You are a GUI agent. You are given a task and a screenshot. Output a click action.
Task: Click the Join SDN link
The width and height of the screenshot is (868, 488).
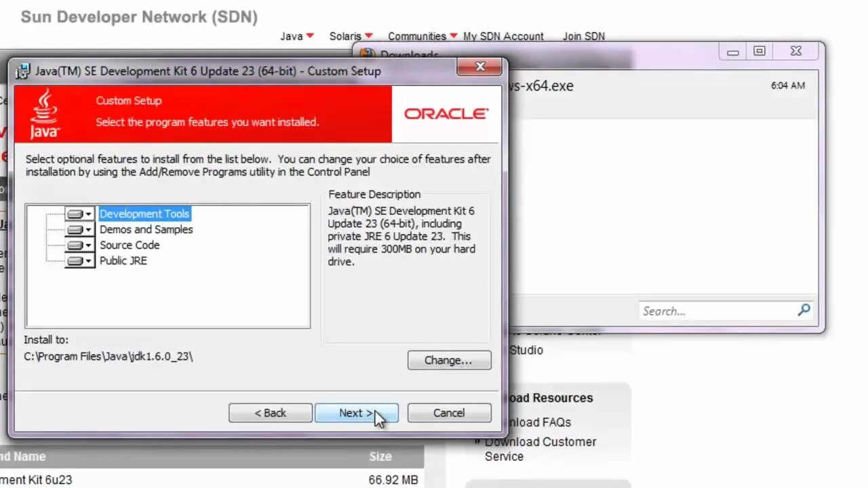tap(583, 36)
